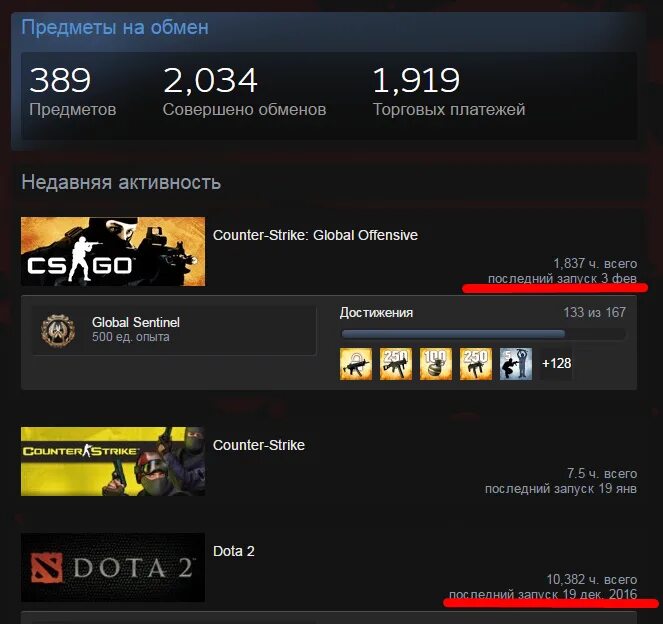The height and width of the screenshot is (624, 663).
Task: Open the Counter-Strike: Global Offensive title link
Action: pyautogui.click(x=315, y=235)
